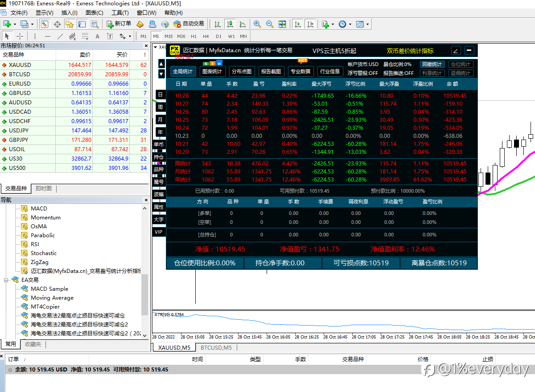The height and width of the screenshot is (392, 535).
Task: Switch timeframe to M15
Action: [168, 36]
